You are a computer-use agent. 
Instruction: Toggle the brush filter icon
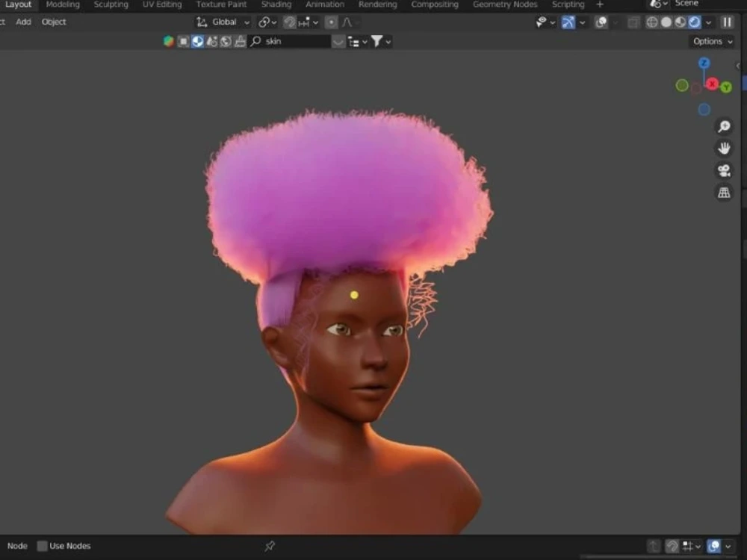[240, 41]
